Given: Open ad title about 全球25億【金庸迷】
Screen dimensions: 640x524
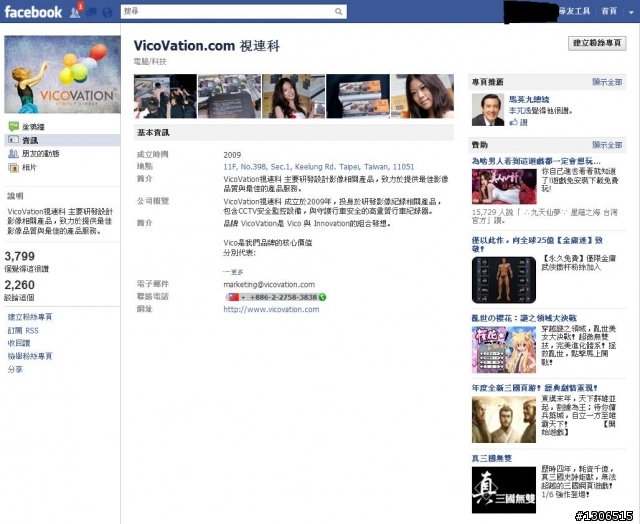Looking at the screenshot, I should pyautogui.click(x=537, y=244).
